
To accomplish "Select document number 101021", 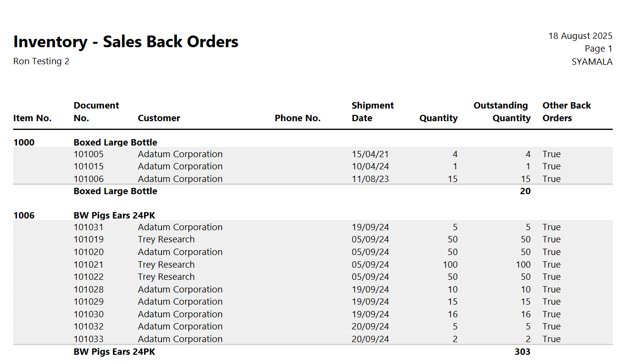I will point(89,265).
